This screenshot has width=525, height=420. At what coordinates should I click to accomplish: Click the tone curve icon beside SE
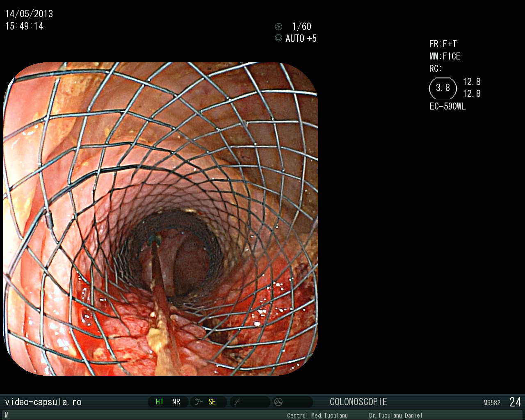tap(199, 402)
